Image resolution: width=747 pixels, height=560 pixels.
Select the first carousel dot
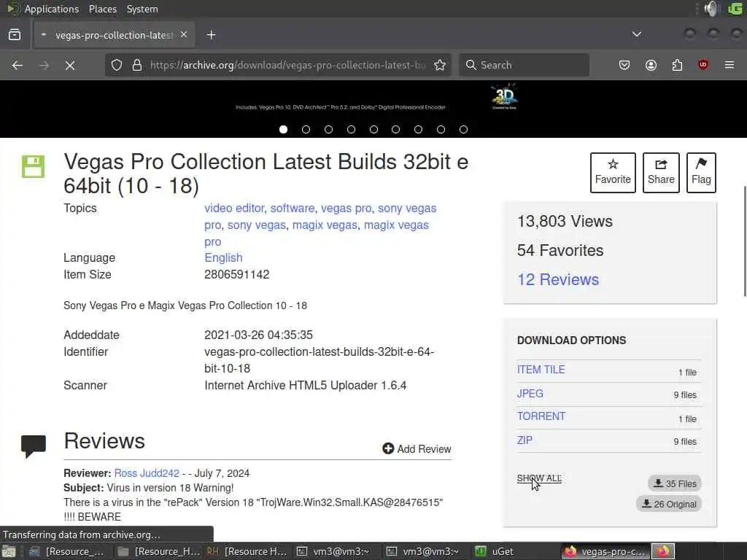point(284,130)
